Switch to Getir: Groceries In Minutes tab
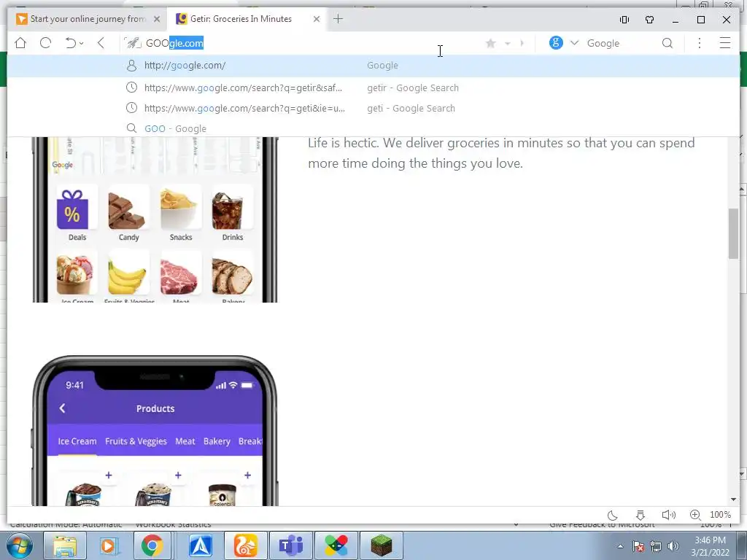Viewport: 747px width, 560px height. coord(241,19)
